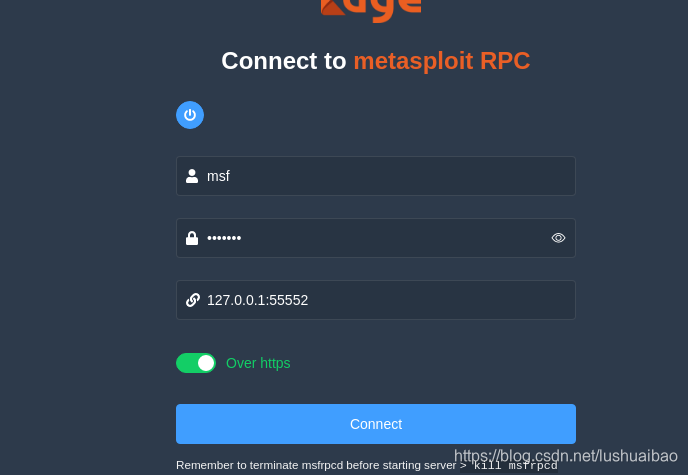Click the blue power button icon
The image size is (688, 475).
(190, 115)
